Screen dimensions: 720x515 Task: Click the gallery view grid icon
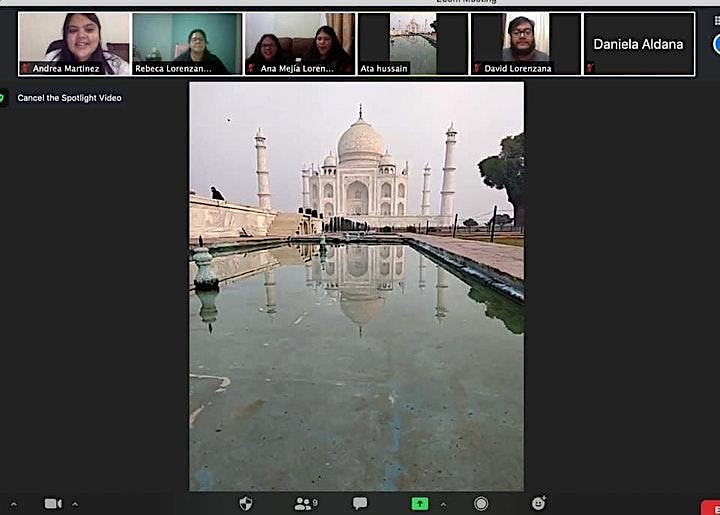pyautogui.click(x=717, y=20)
